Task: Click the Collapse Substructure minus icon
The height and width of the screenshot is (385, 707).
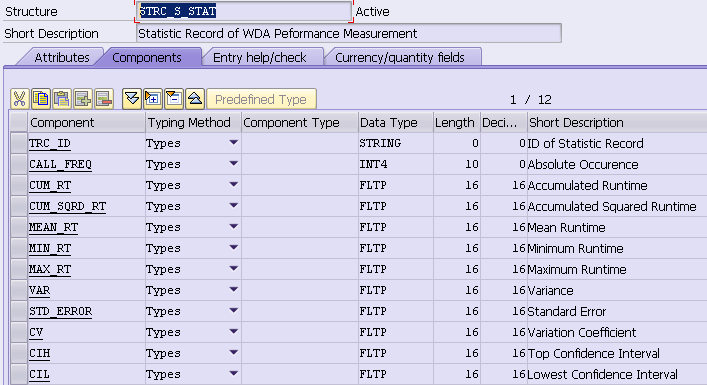Action: point(174,99)
